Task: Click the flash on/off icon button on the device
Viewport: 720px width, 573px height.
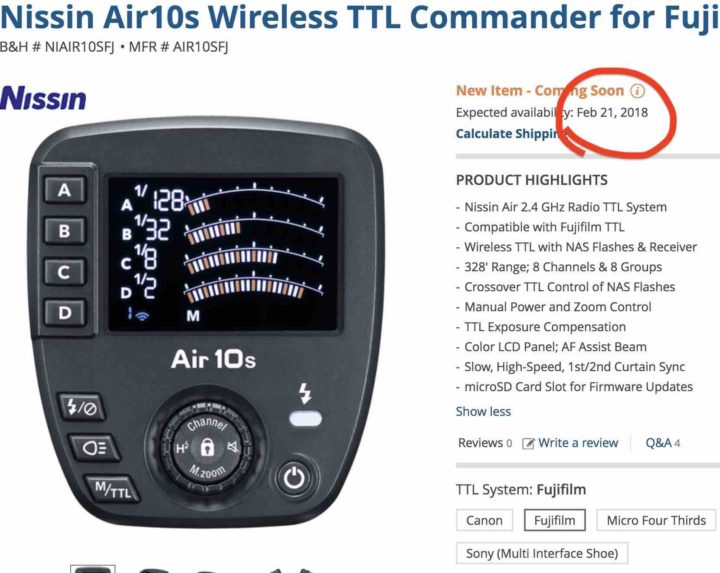Action: tap(81, 407)
